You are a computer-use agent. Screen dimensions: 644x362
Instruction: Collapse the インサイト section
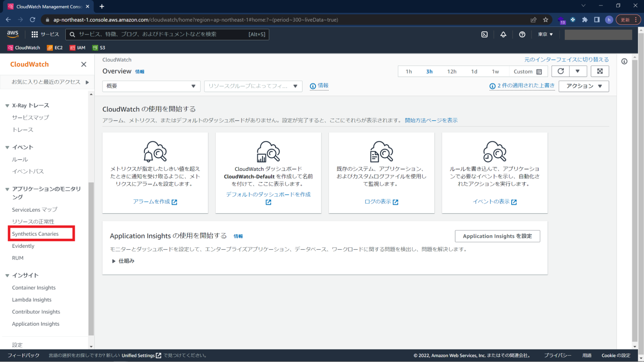[7, 275]
